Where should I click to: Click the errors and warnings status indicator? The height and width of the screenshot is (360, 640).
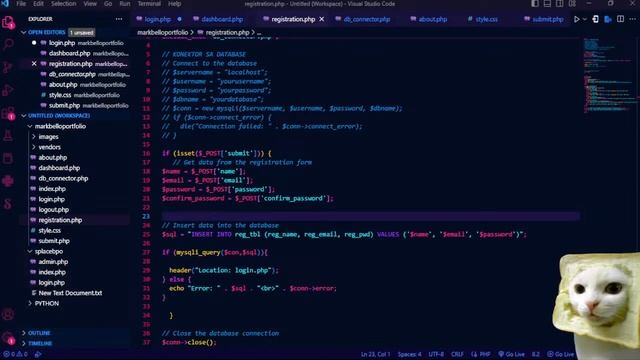point(16,354)
